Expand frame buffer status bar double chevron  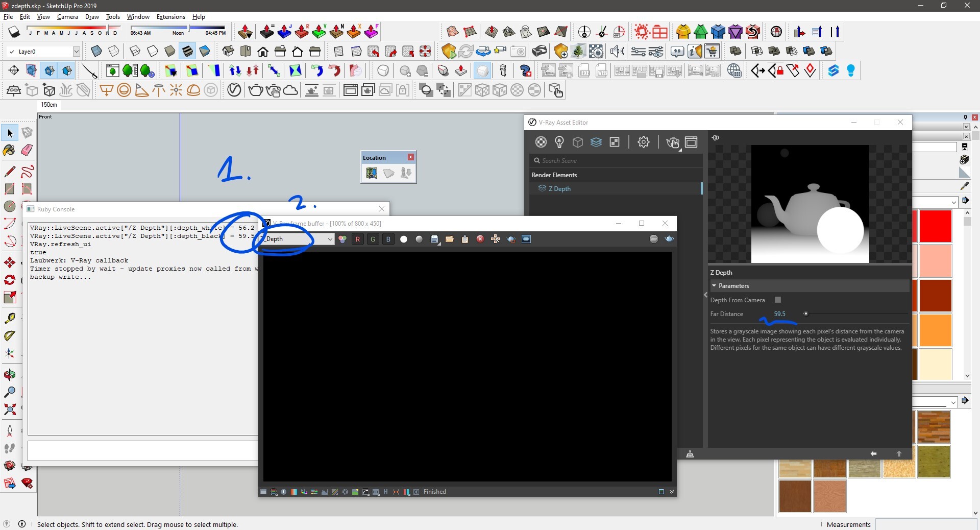672,492
